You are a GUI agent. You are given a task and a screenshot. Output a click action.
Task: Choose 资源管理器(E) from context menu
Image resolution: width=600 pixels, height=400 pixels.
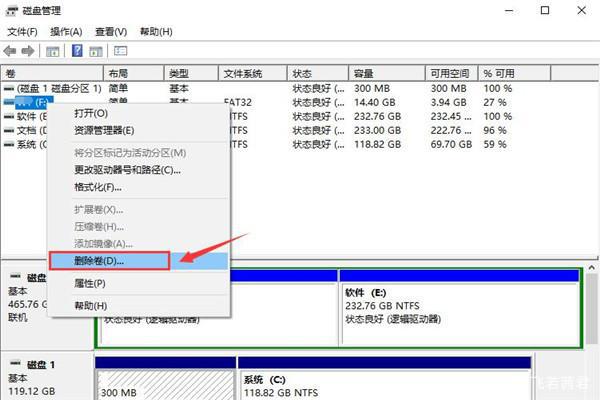pos(104,131)
